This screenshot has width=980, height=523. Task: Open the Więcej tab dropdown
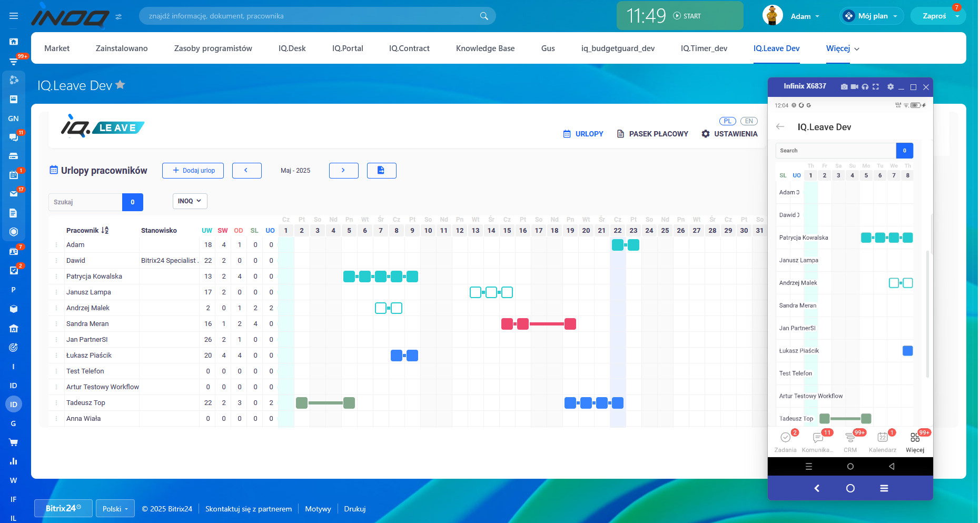[x=843, y=48]
